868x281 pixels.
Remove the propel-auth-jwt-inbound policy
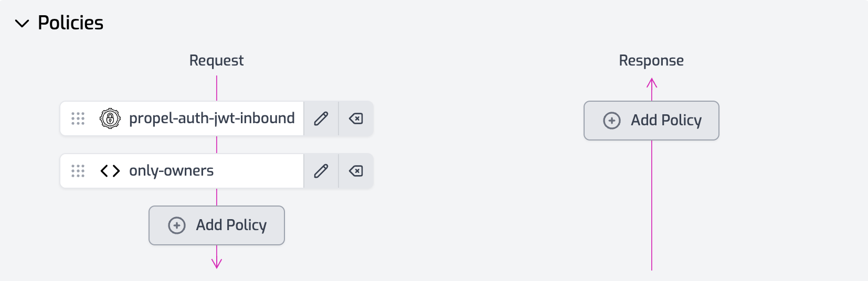click(356, 118)
